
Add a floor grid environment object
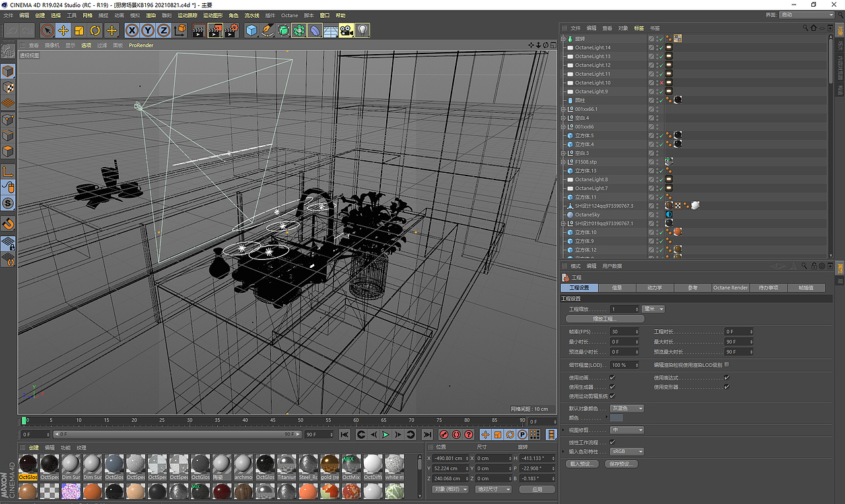point(331,30)
